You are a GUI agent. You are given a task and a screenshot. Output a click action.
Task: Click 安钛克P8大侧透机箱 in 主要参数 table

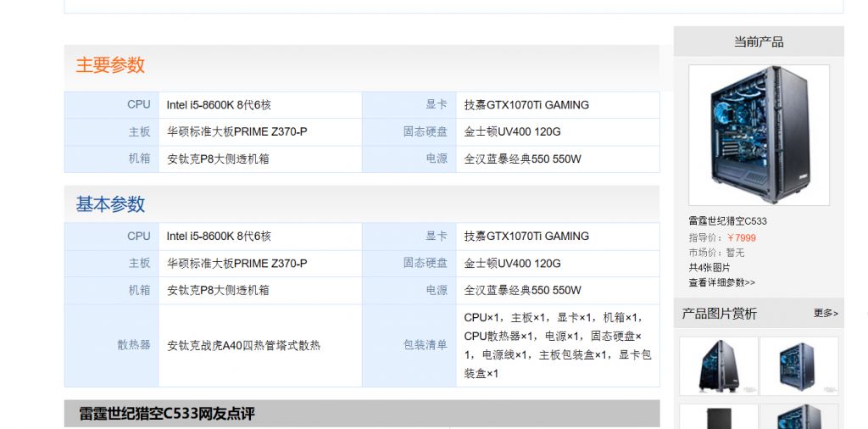218,159
